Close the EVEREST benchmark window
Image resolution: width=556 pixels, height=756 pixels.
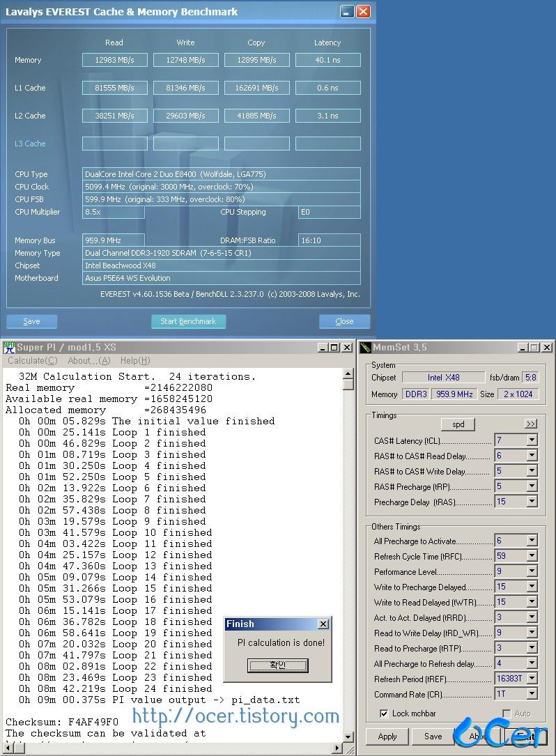[363, 12]
